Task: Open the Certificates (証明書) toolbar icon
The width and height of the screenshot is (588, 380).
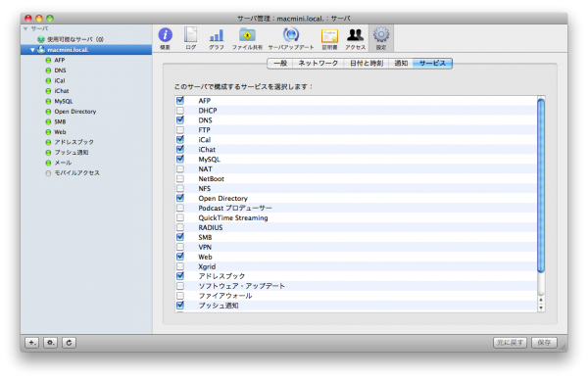Action: tap(329, 38)
